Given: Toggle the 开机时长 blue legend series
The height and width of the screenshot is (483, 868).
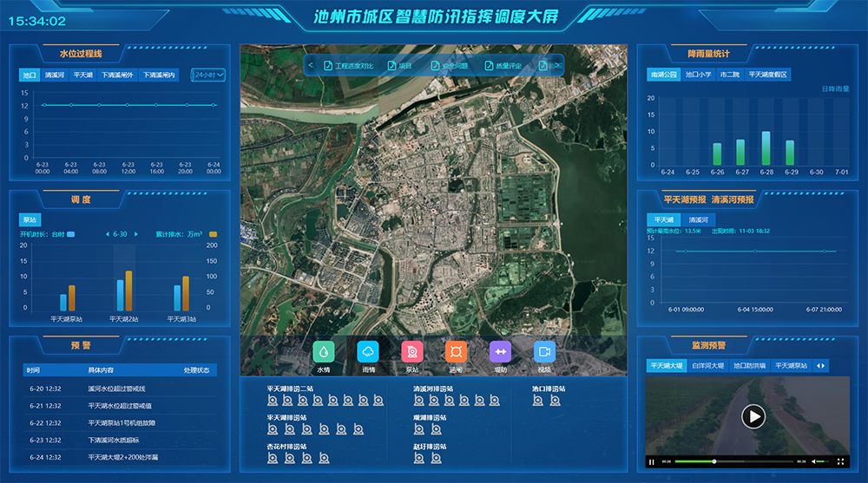Looking at the screenshot, I should point(70,234).
